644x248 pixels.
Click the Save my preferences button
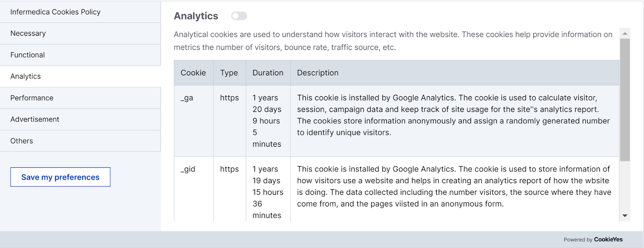click(60, 177)
